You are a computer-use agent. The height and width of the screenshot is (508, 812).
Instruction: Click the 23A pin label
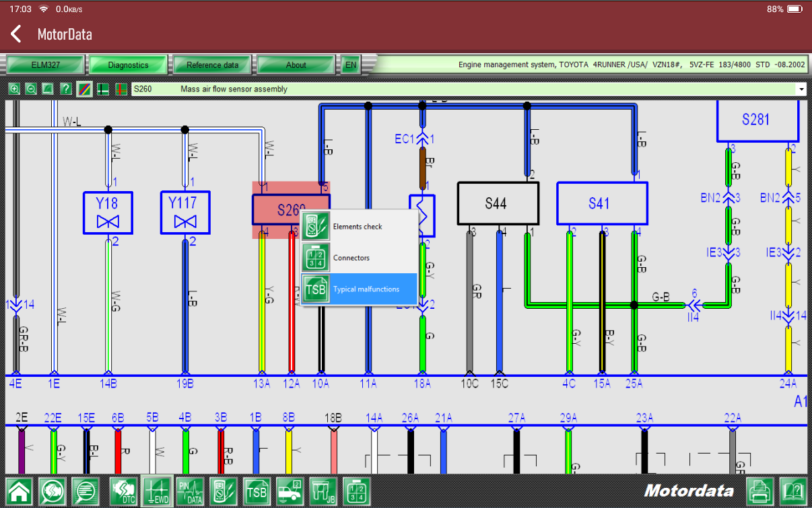click(x=644, y=418)
